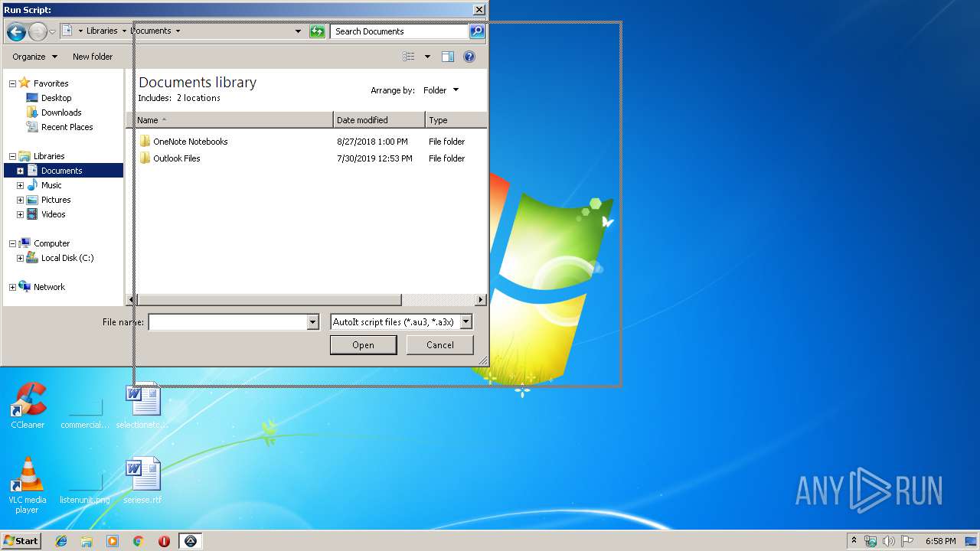This screenshot has width=980, height=551.
Task: Click the AutoIt taskbar button
Action: point(191,541)
